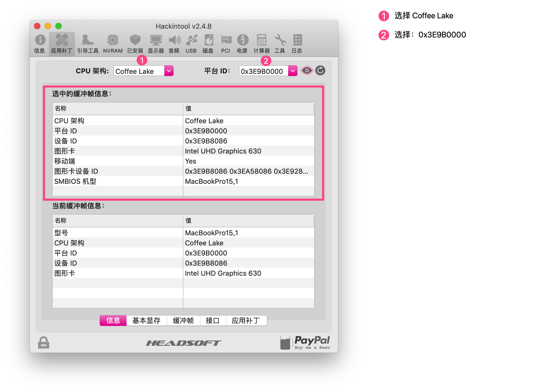The image size is (538, 392).
Task: Switch to the 接口 tab
Action: coord(213,321)
